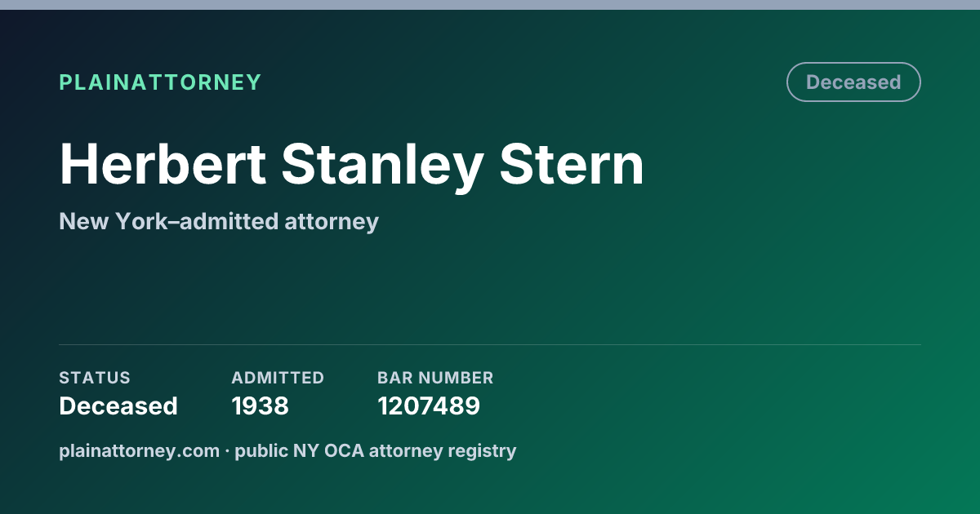Click the PLAINATTORNEY logo text
The width and height of the screenshot is (980, 514).
(x=160, y=82)
